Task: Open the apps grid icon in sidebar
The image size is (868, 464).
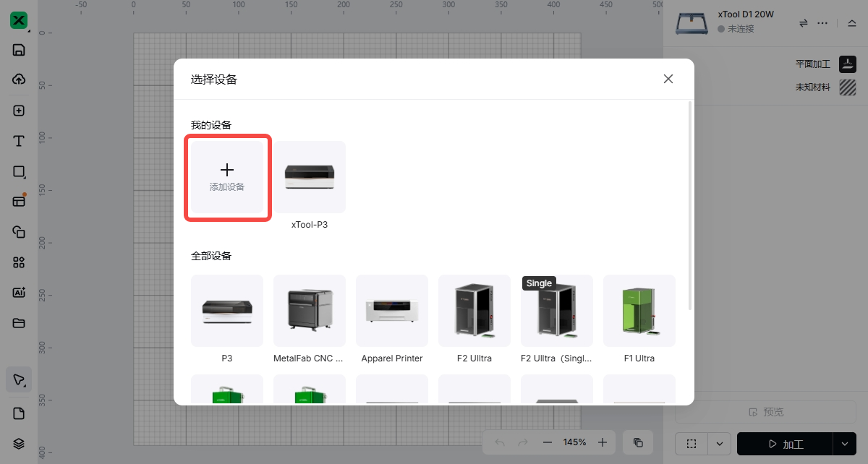Action: (20, 262)
